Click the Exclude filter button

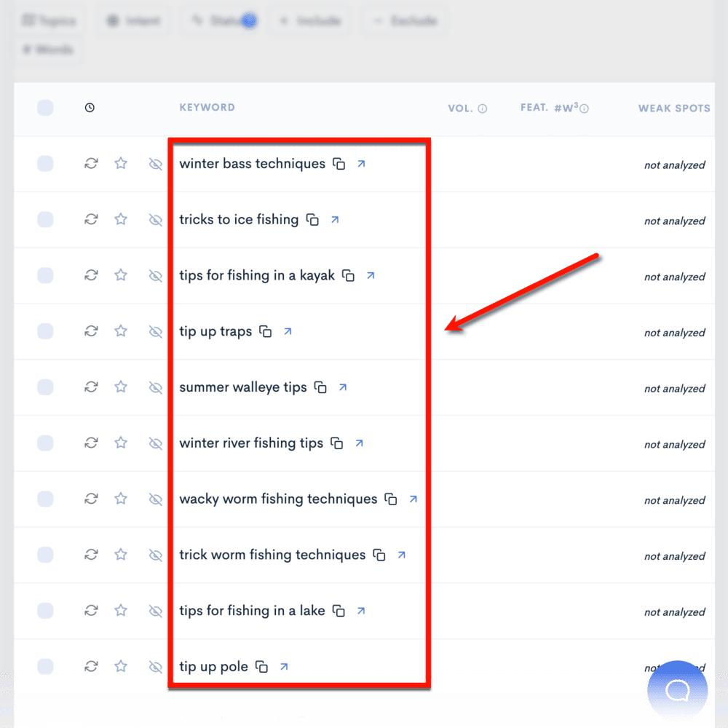[404, 20]
